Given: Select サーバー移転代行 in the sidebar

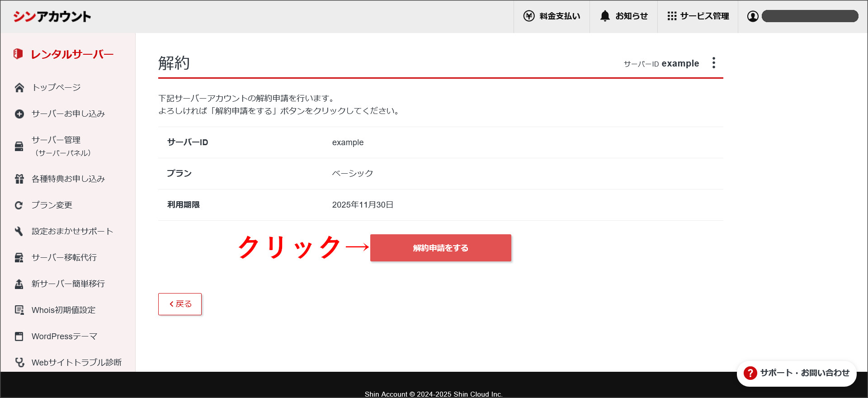Looking at the screenshot, I should coord(64,258).
